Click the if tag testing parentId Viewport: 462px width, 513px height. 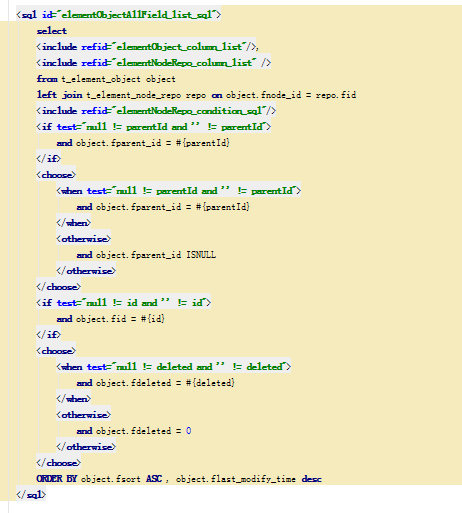153,127
